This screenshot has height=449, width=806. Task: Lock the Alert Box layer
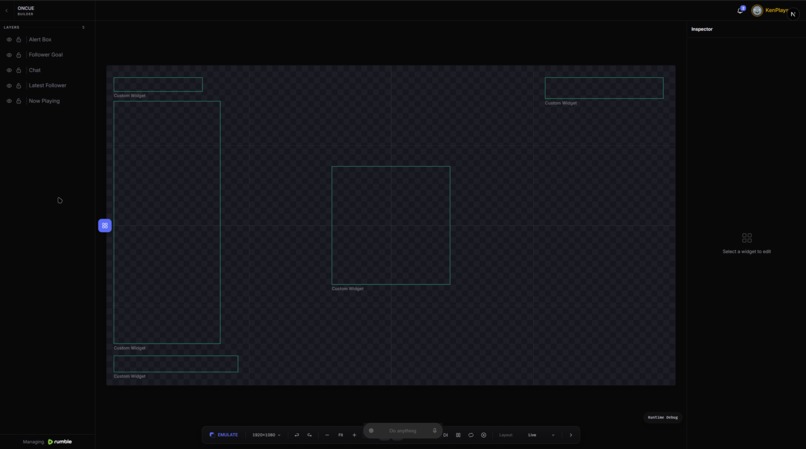click(19, 40)
